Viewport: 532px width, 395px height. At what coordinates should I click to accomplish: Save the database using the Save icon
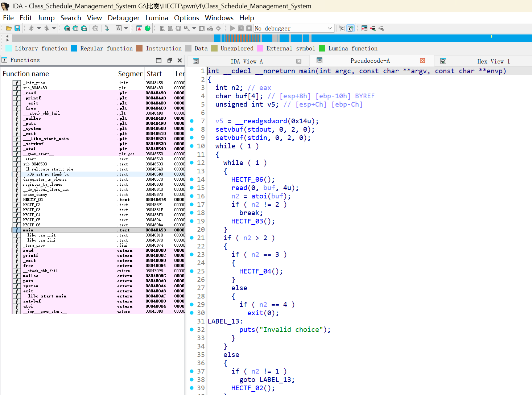click(x=17, y=28)
